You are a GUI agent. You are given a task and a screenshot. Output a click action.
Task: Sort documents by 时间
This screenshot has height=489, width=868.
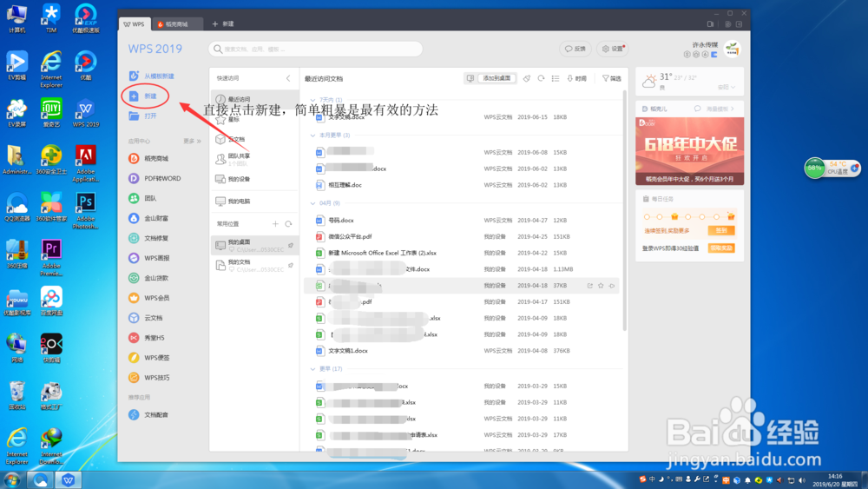tap(576, 79)
